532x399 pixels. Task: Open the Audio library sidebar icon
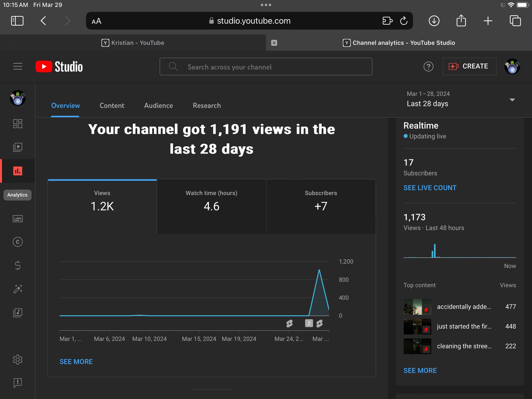pos(17,313)
